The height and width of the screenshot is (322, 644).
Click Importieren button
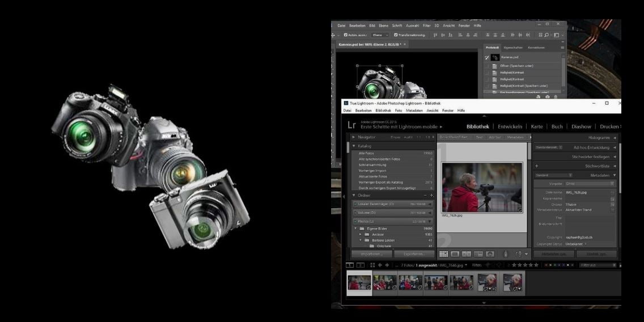coord(371,254)
